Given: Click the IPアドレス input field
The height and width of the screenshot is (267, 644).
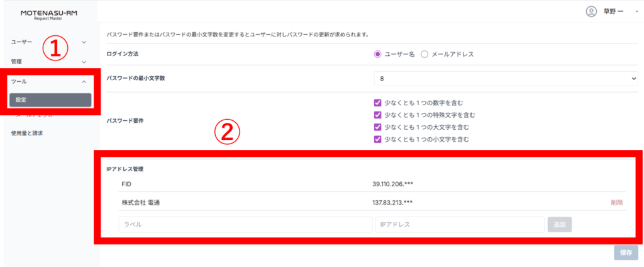Looking at the screenshot, I should (x=459, y=225).
